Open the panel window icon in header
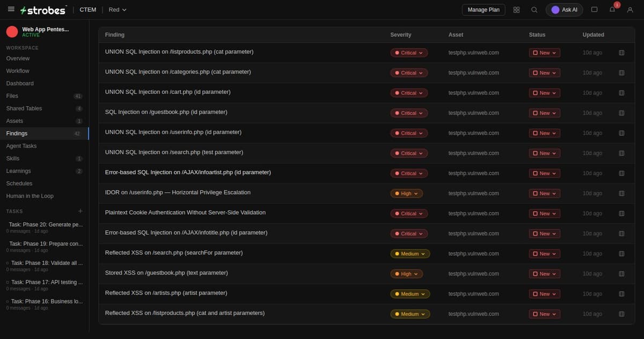Image resolution: width=644 pixels, height=339 pixels. point(594,10)
